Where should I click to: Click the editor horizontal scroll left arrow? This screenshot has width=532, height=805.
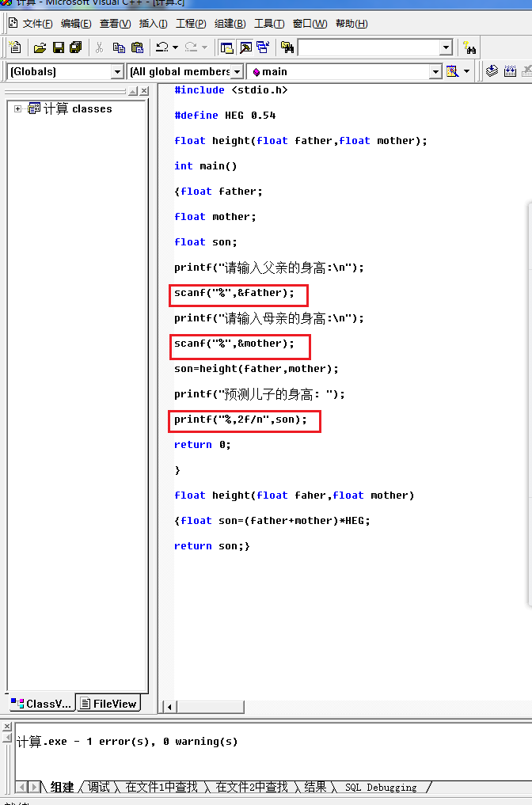click(x=170, y=707)
